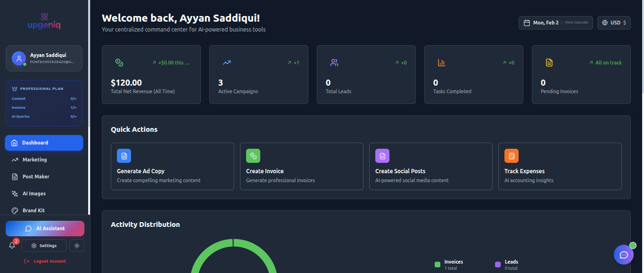Expand the Professional Plan usage panel
Viewport: 644px width, 273px height.
(x=44, y=102)
